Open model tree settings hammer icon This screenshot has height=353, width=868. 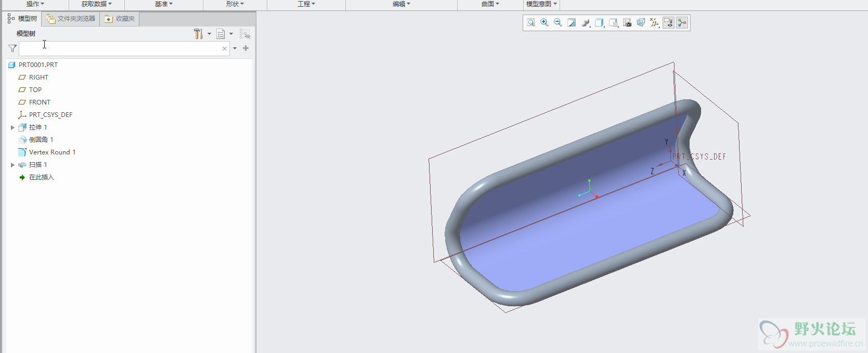pos(198,34)
